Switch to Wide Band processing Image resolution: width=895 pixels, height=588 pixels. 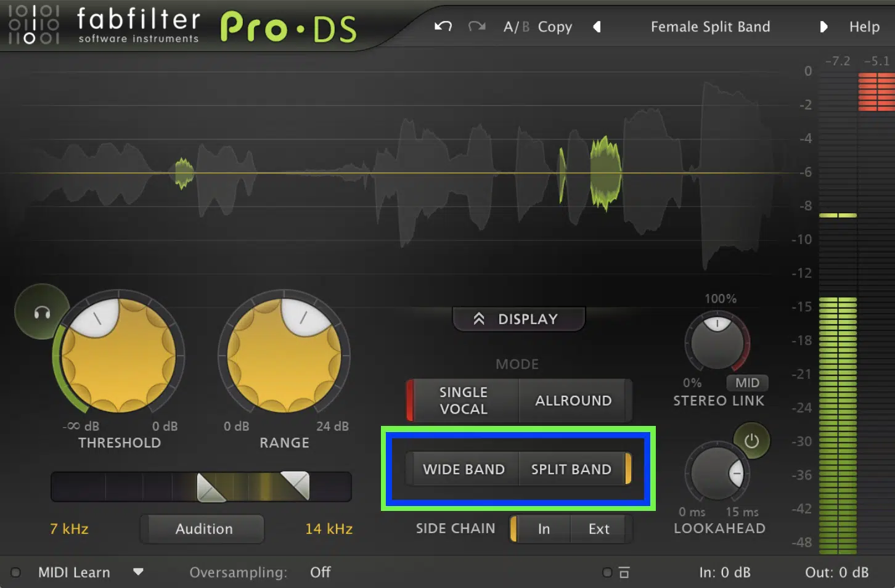pyautogui.click(x=463, y=470)
